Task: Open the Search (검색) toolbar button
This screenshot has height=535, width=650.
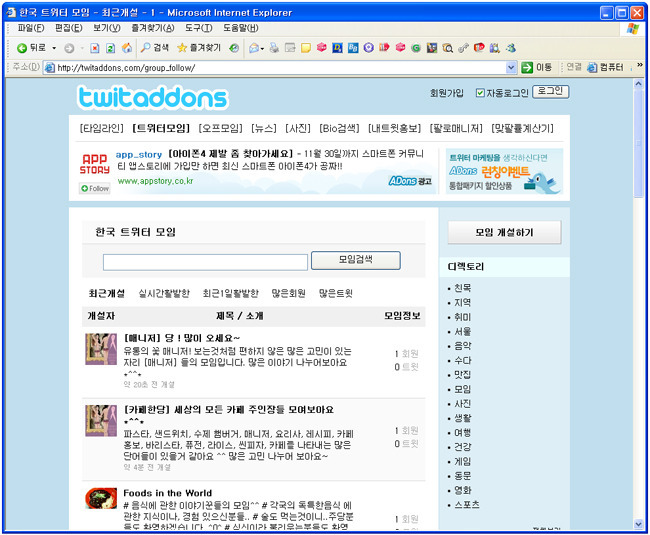Action: 155,48
